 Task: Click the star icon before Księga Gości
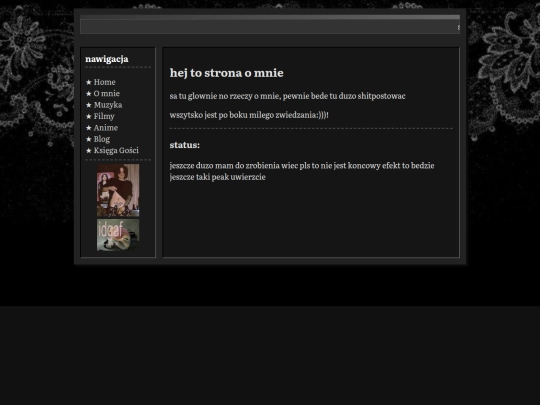(89, 150)
